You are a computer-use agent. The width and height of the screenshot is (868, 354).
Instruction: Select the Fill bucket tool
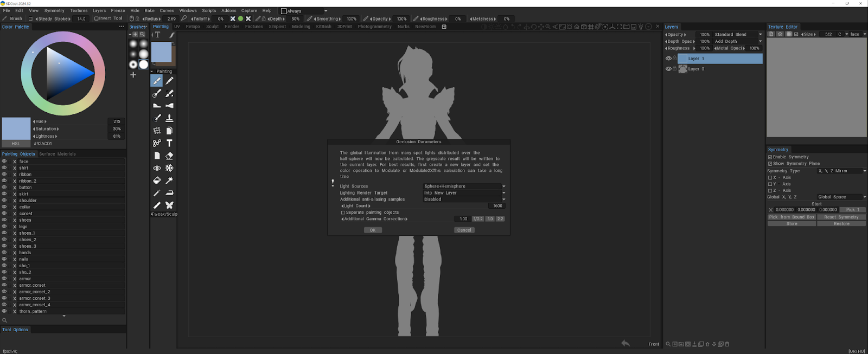click(157, 181)
